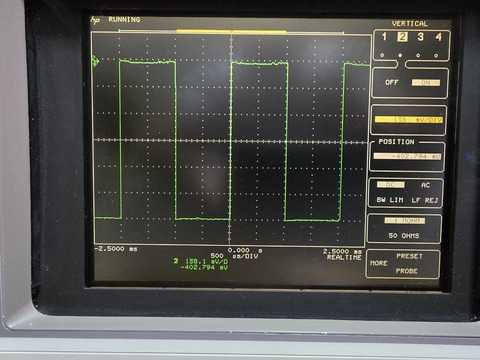Turn the channel OFF
The image size is (480, 360).
392,82
